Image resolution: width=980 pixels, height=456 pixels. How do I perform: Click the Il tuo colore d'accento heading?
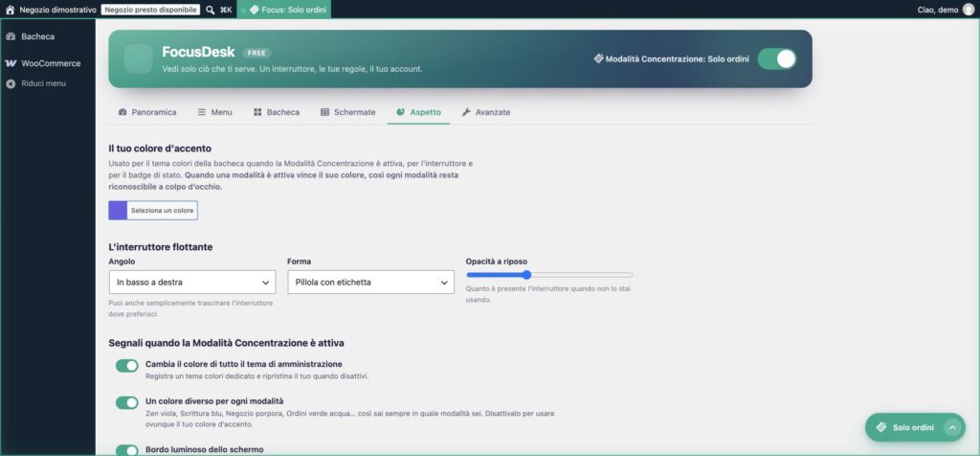(160, 148)
